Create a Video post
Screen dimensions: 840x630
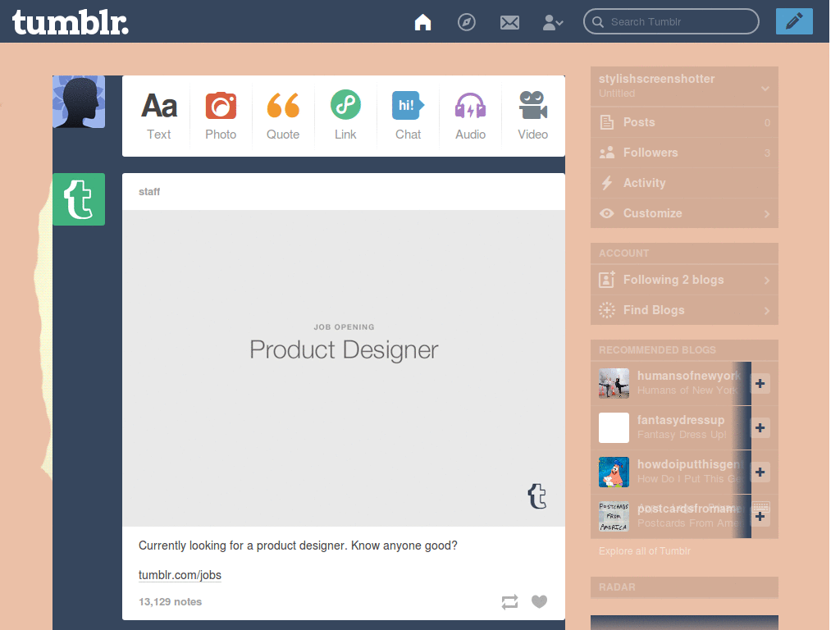point(532,116)
